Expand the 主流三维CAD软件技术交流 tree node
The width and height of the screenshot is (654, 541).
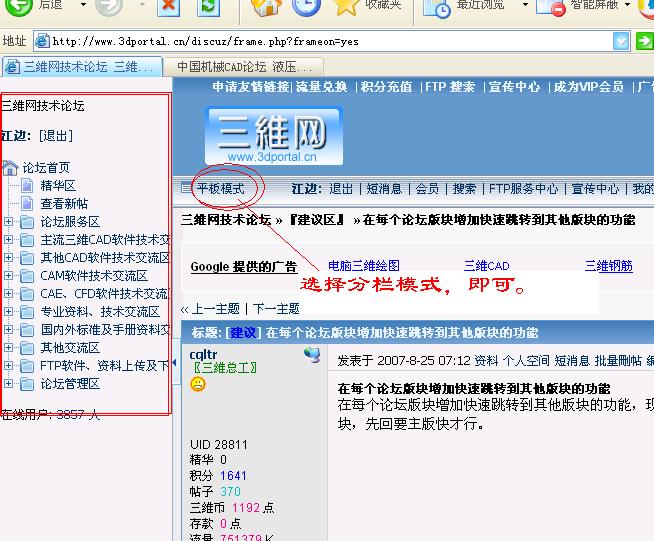click(8, 239)
